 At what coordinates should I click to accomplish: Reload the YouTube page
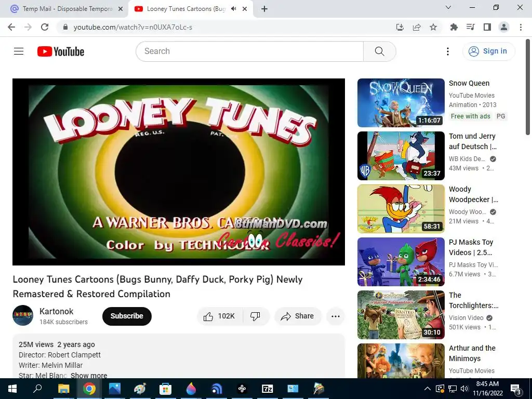pyautogui.click(x=45, y=27)
